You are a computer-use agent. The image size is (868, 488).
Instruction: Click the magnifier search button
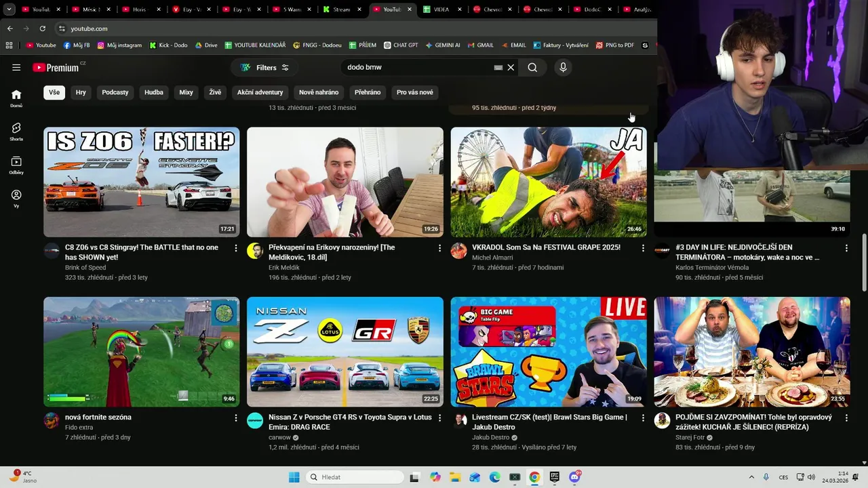(532, 67)
